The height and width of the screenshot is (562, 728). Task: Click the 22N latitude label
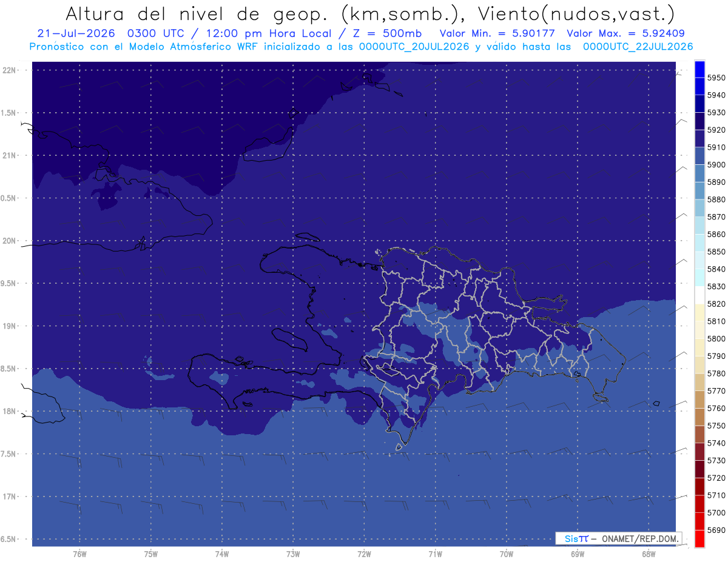tap(10, 70)
